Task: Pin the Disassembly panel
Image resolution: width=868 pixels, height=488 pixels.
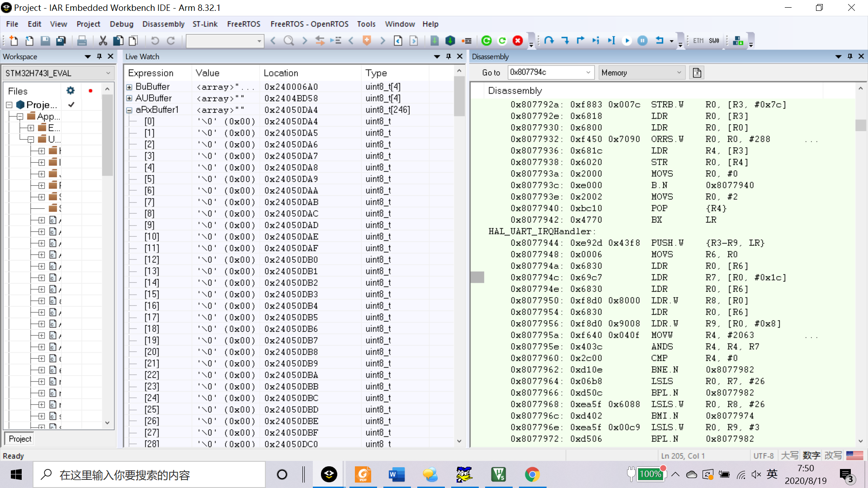Action: [850, 56]
